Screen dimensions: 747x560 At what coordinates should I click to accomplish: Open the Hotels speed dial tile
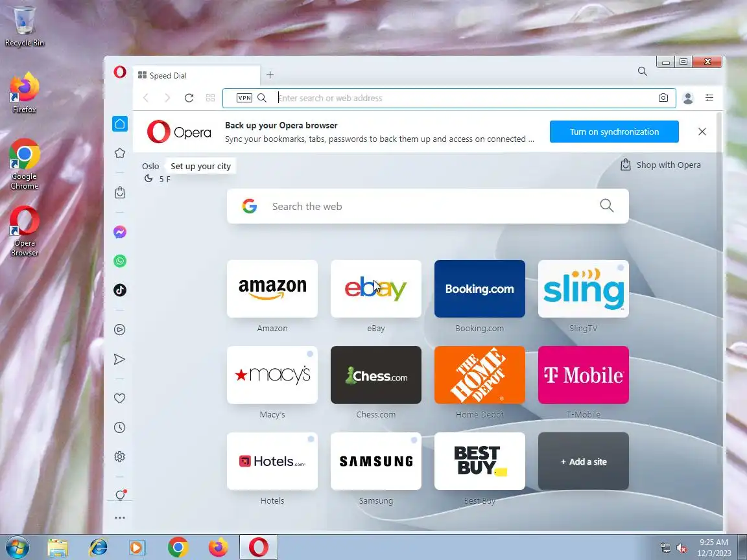click(272, 461)
